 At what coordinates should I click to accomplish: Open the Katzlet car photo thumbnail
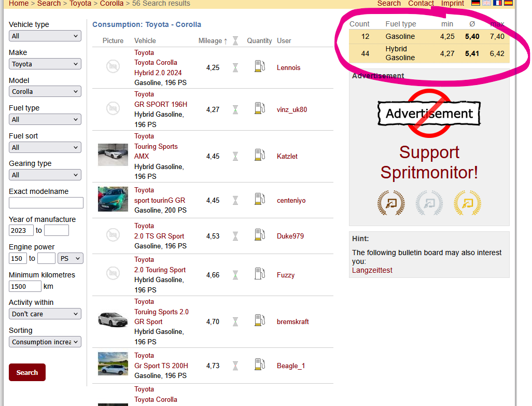pos(113,155)
